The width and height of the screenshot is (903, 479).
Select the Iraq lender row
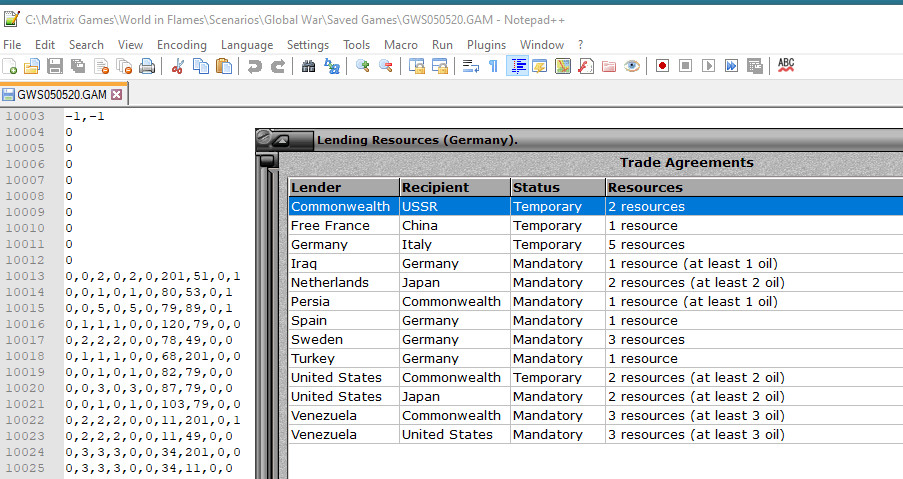click(596, 263)
